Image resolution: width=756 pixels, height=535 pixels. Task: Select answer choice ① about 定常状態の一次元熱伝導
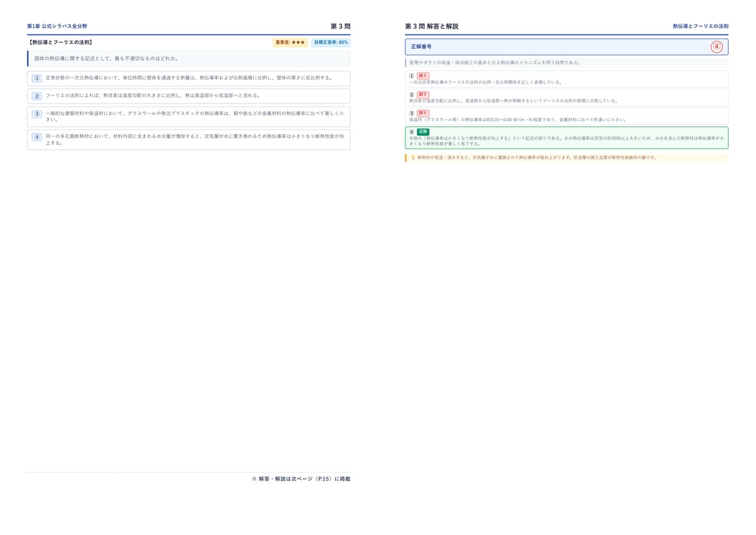coord(188,78)
